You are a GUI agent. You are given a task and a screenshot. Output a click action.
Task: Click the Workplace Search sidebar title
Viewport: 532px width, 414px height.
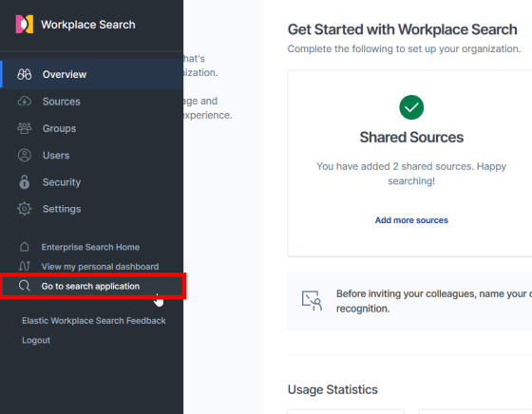(88, 25)
